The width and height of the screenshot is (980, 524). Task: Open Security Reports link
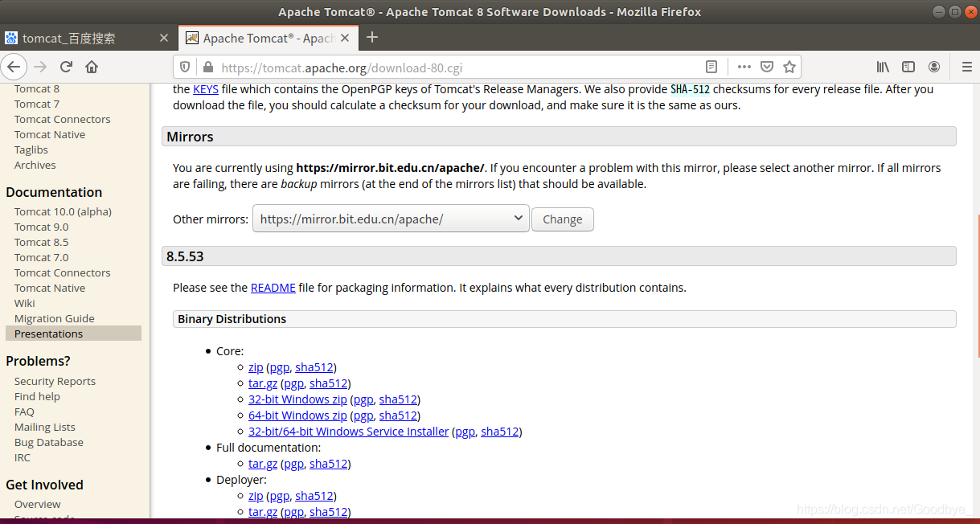55,382
